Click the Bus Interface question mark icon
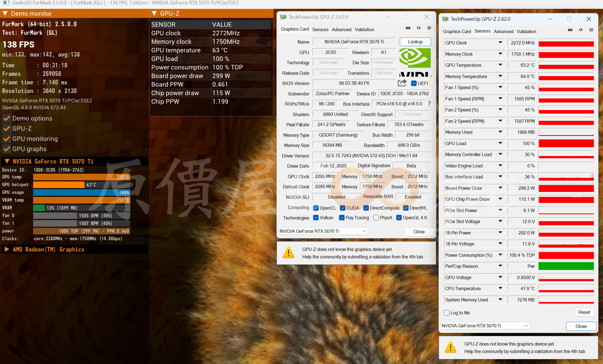Viewport: 603px width, 364px height. [x=429, y=104]
